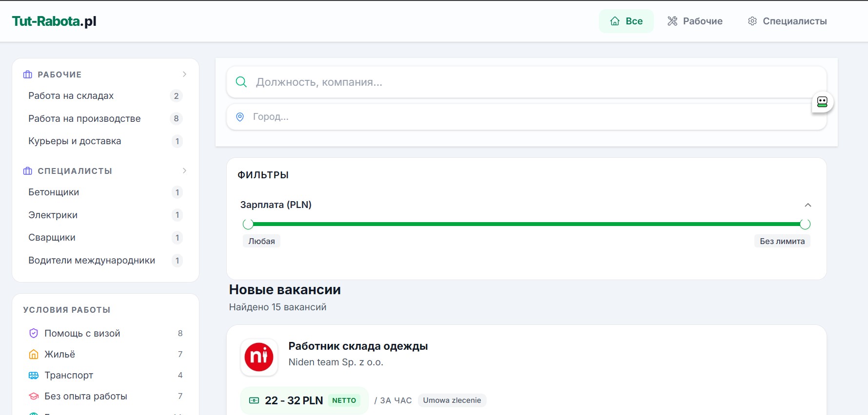
Task: Click graduation cap icon for Без опыта работы
Action: (x=34, y=396)
